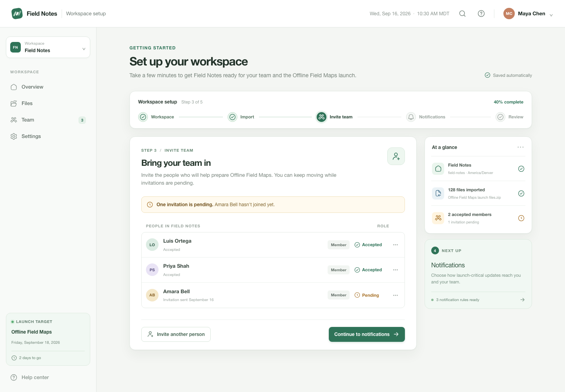The width and height of the screenshot is (565, 392).
Task: Select the Import step in stepper
Action: 241,117
